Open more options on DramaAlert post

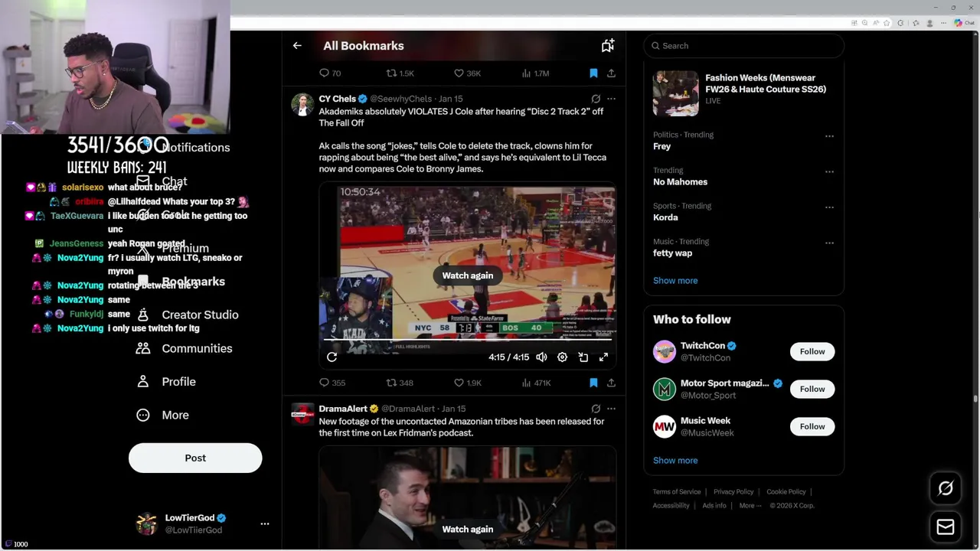pos(611,409)
